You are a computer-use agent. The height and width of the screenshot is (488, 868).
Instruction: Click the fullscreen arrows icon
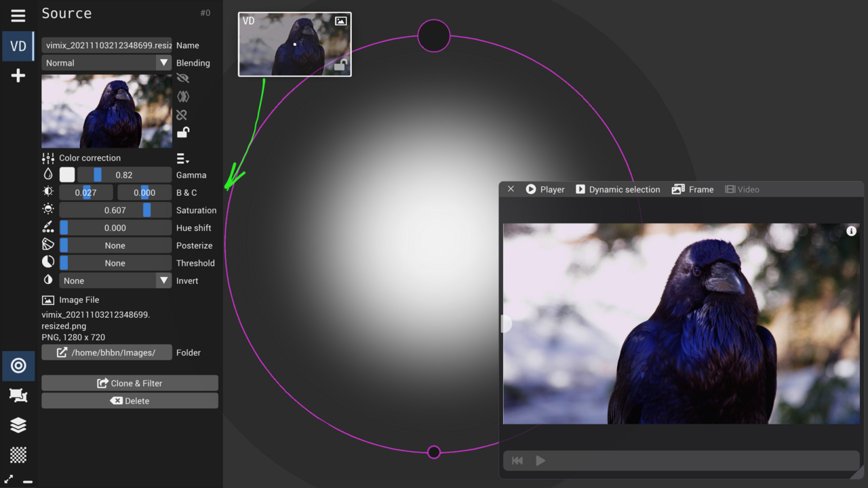(x=9, y=479)
